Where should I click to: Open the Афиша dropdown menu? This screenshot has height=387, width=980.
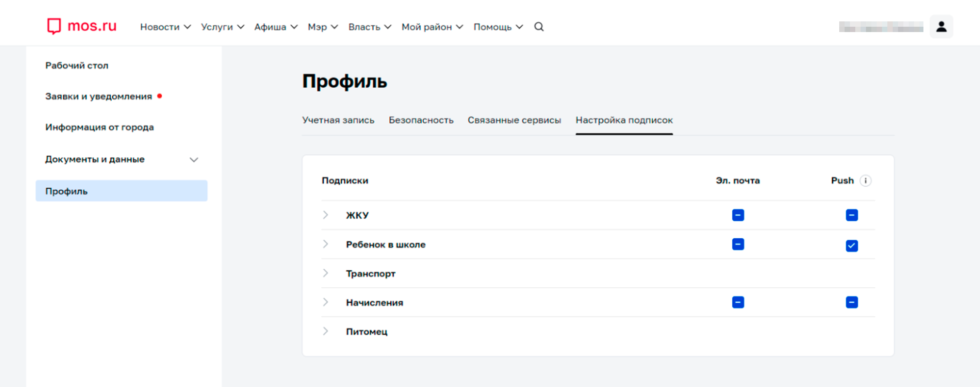tap(276, 27)
